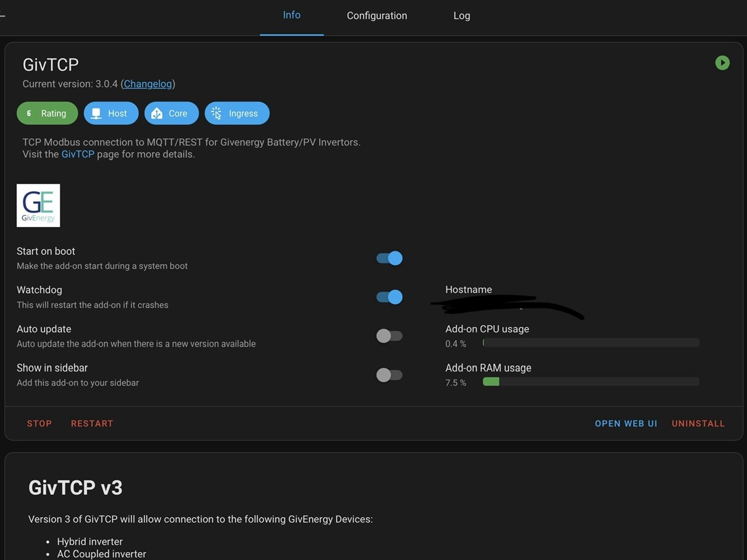Viewport: 747px width, 560px height.
Task: Click the Core access chip
Action: 172,113
